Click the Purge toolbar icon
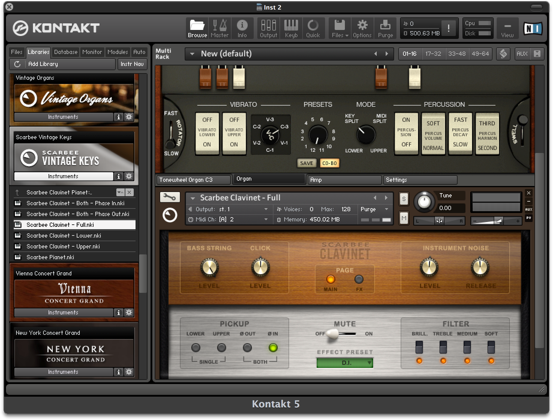The height and width of the screenshot is (420, 553). [385, 28]
